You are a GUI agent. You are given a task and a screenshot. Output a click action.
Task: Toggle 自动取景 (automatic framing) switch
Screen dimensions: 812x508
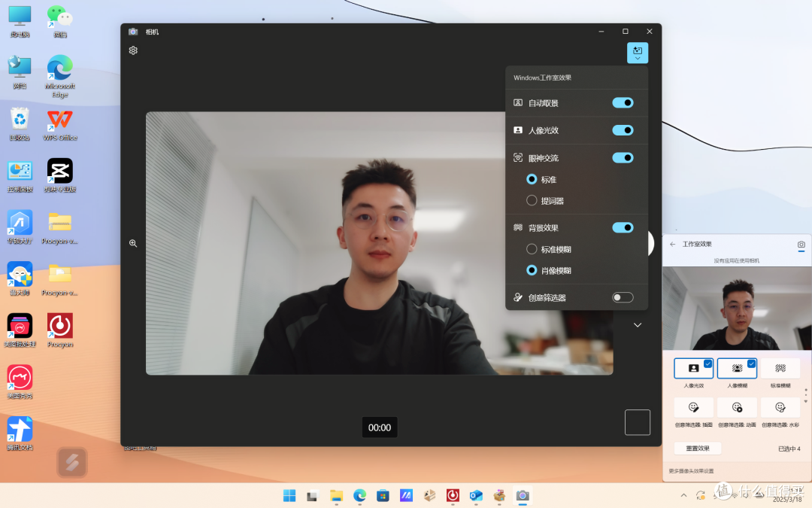click(x=623, y=102)
